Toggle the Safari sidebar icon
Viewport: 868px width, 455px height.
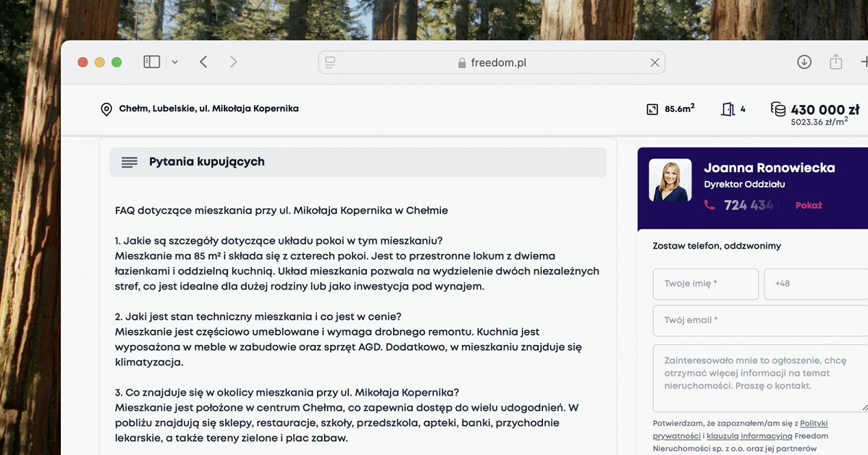tap(151, 62)
